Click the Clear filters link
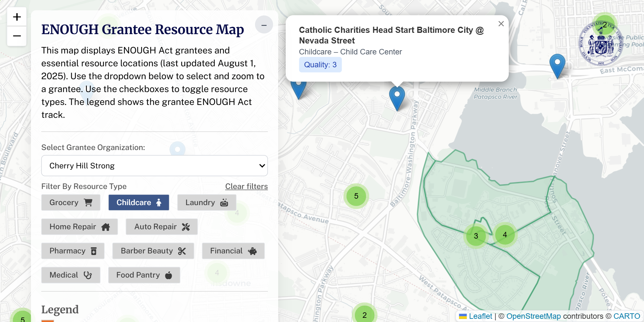644x322 pixels. (x=246, y=186)
